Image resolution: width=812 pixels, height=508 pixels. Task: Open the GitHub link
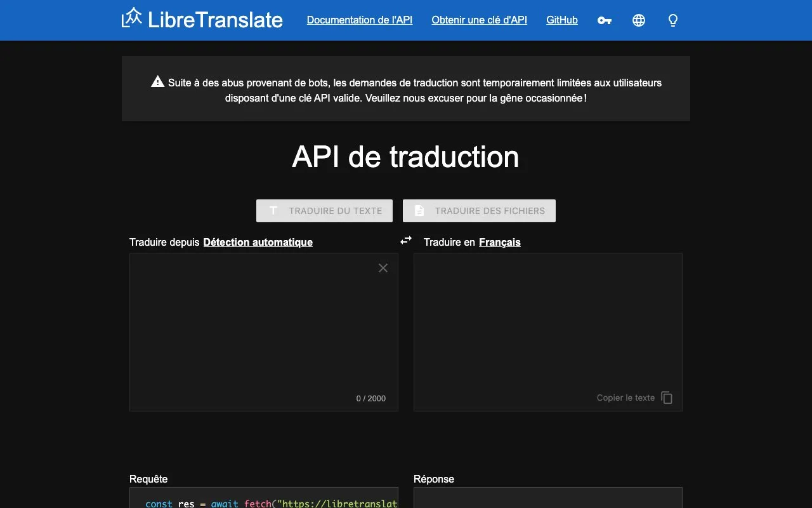(x=562, y=20)
